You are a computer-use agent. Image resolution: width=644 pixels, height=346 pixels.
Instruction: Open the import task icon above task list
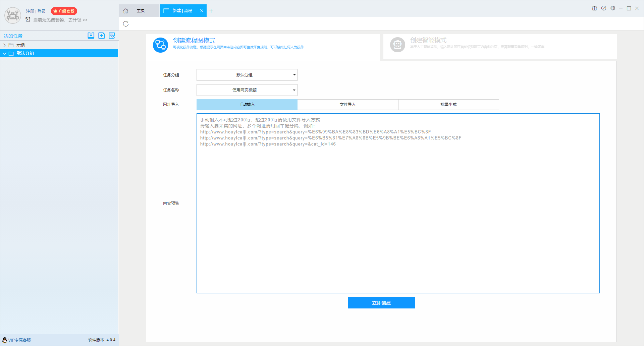tap(91, 36)
